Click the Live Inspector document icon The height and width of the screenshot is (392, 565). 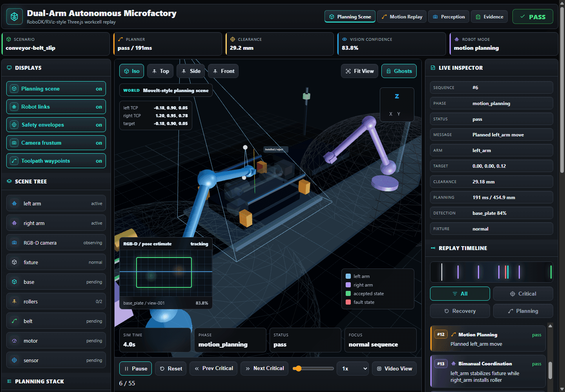click(433, 68)
